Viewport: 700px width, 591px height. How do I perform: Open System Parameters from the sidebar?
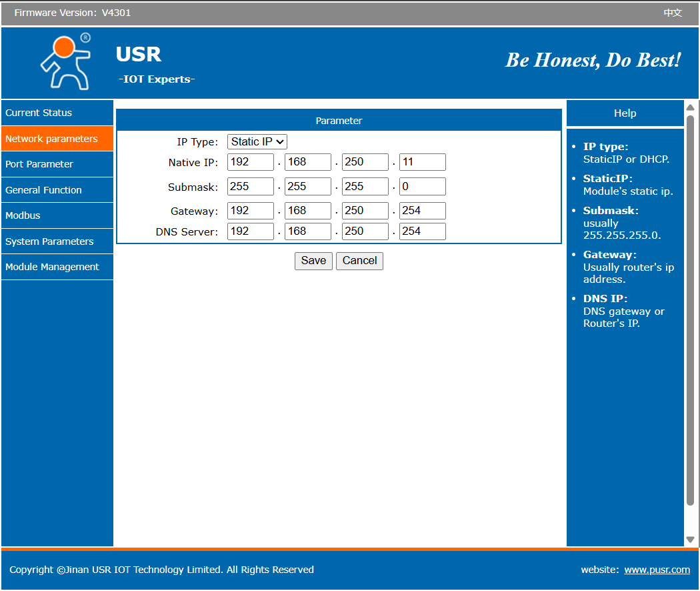click(49, 241)
